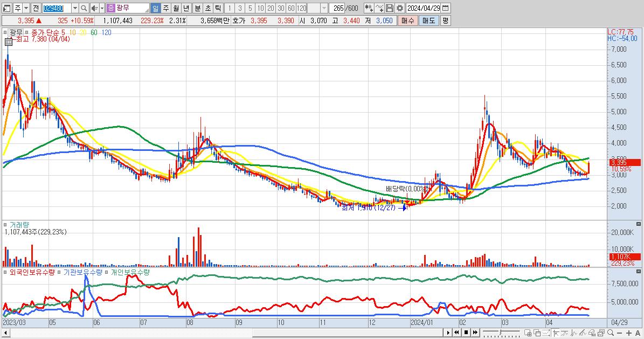Click the data table icon on chart
644x339 pixels.
tap(9, 42)
